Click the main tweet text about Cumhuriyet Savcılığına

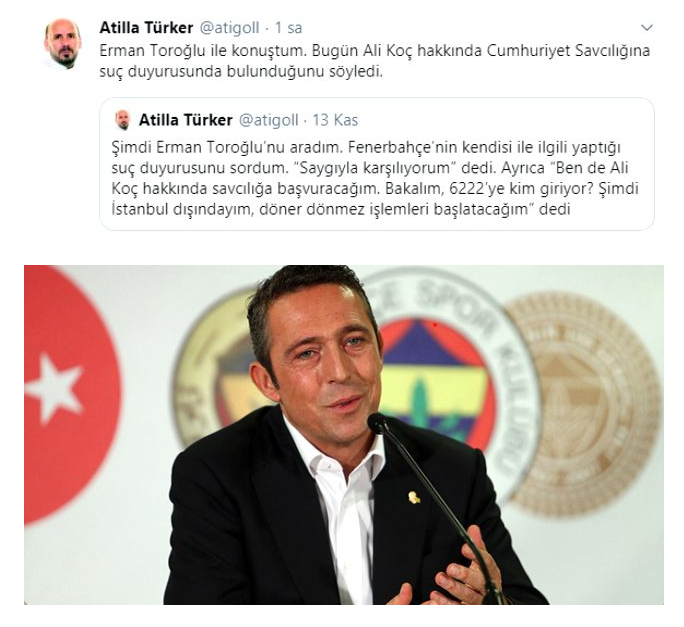[375, 61]
